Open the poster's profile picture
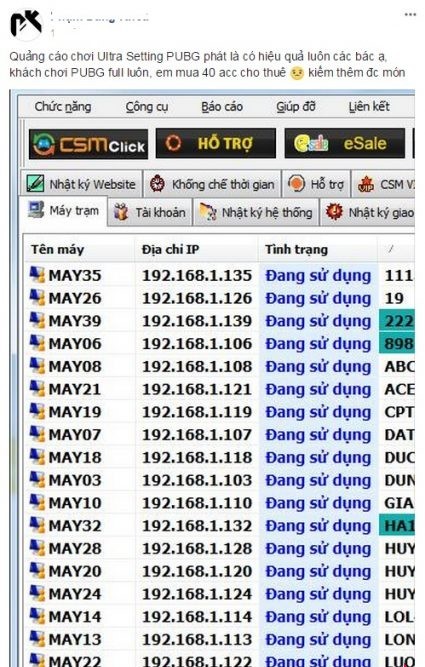This screenshot has width=425, height=667. [x=26, y=24]
